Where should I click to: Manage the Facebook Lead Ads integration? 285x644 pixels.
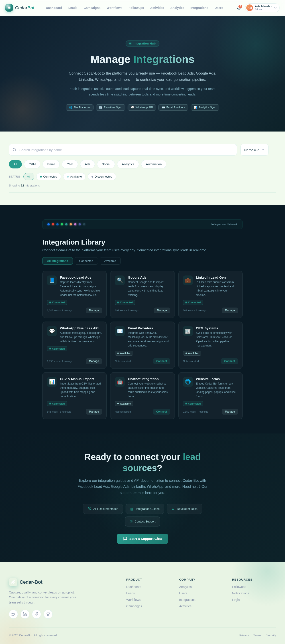click(x=94, y=310)
